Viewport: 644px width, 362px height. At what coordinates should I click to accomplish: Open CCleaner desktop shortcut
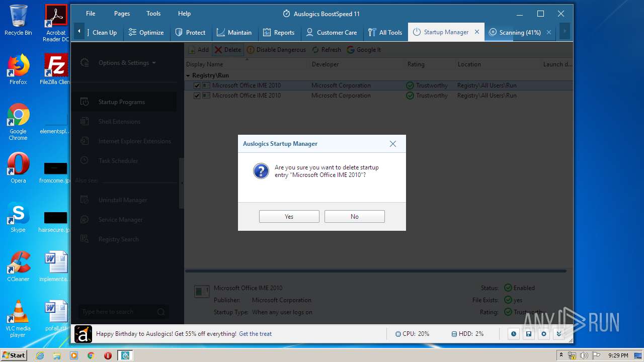[18, 266]
